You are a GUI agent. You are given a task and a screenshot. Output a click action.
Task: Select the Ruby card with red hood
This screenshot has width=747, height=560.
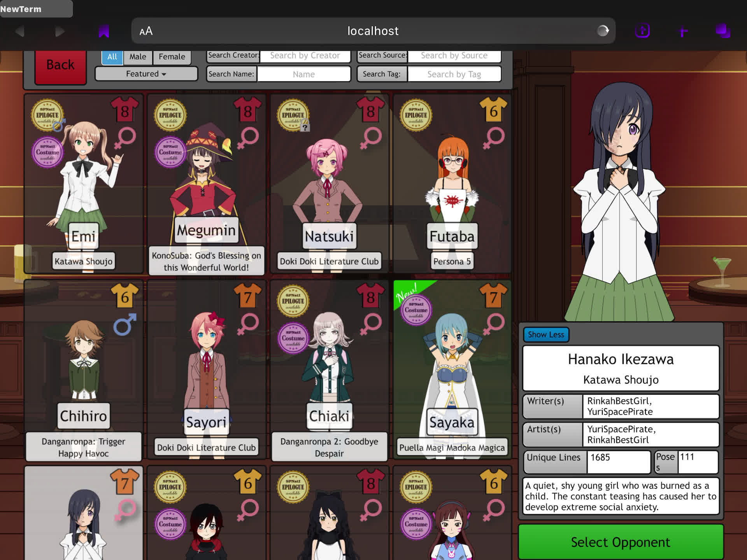[207, 513]
